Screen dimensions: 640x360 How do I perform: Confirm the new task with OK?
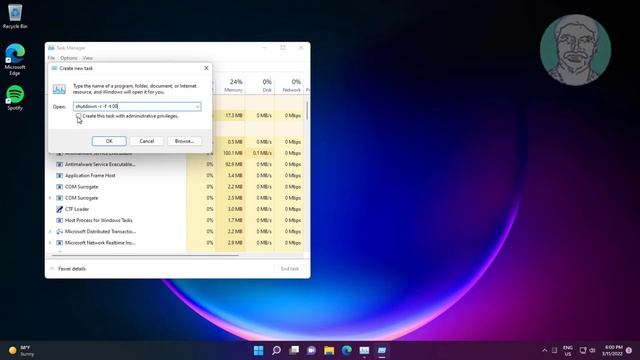[109, 141]
